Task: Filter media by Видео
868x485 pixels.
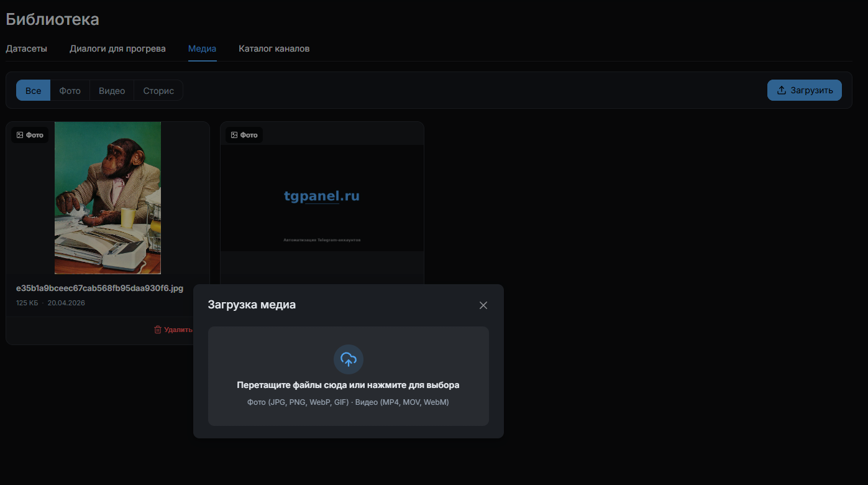Action: click(x=112, y=90)
